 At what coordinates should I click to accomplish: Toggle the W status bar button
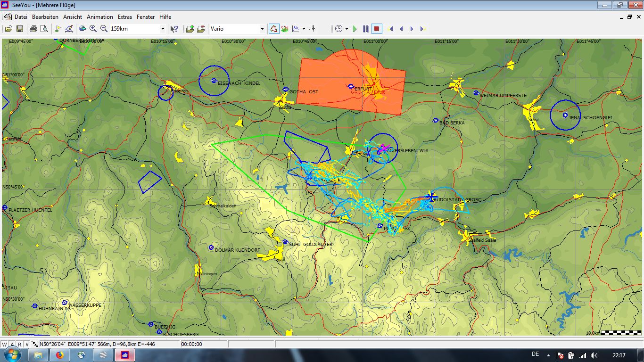pos(5,344)
